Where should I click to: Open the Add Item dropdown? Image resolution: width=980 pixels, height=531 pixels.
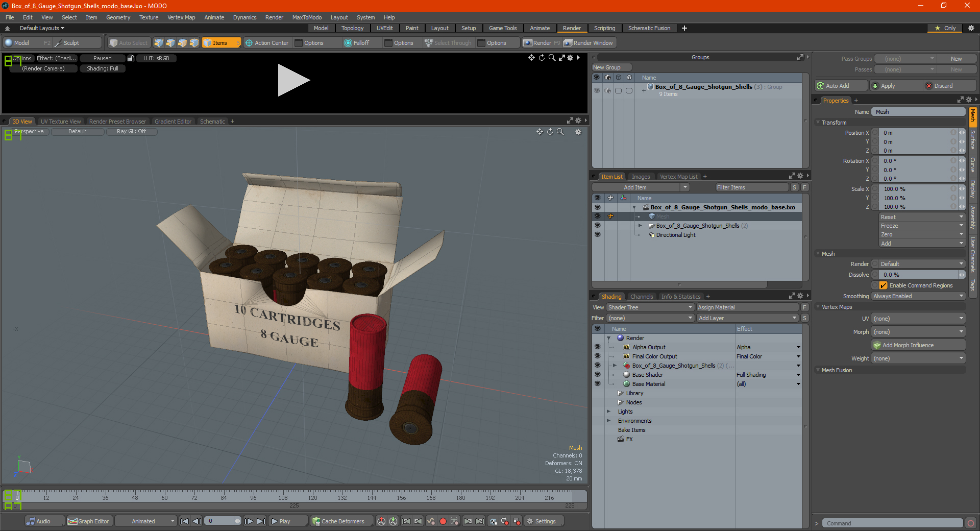click(641, 187)
